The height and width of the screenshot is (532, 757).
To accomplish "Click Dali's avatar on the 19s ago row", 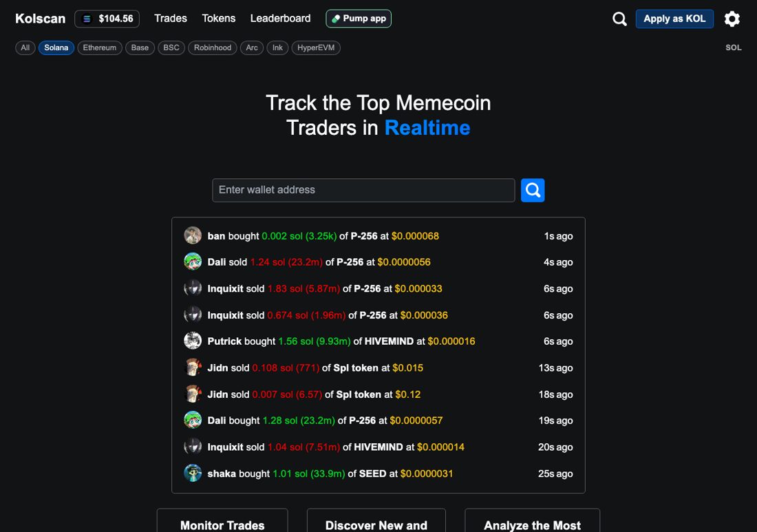I will 193,420.
